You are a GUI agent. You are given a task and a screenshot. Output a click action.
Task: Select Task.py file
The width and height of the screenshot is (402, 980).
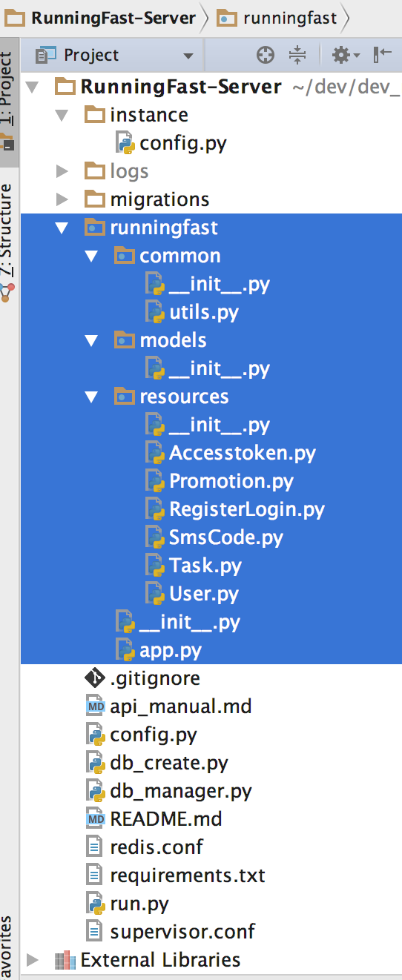tap(205, 566)
